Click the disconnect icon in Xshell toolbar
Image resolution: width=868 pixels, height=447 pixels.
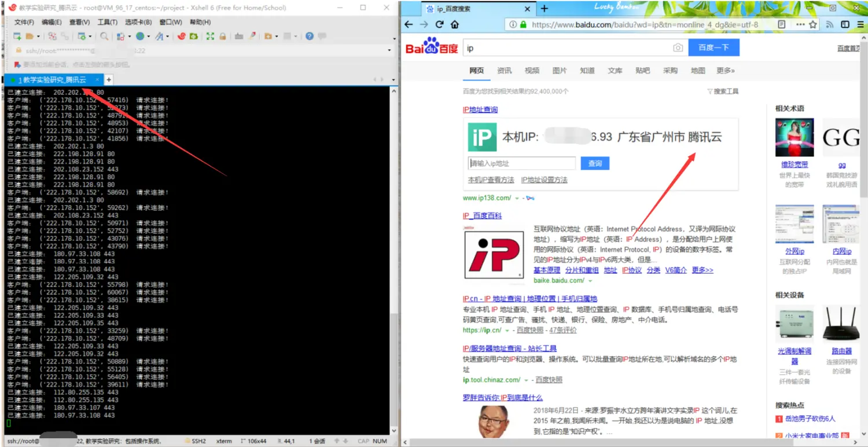(x=52, y=36)
